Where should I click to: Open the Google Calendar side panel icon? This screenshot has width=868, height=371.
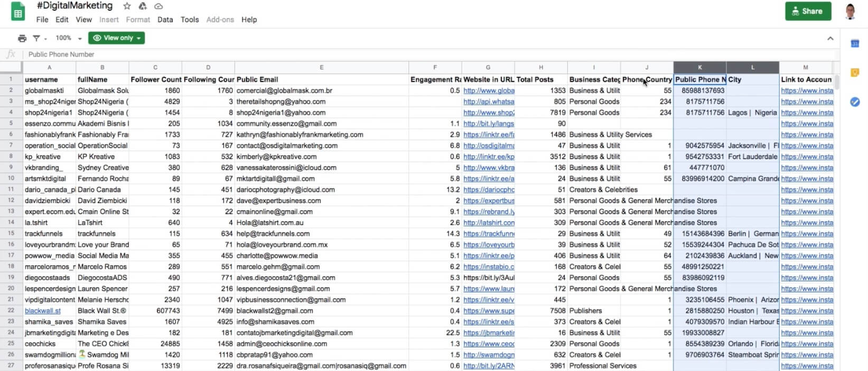(855, 44)
